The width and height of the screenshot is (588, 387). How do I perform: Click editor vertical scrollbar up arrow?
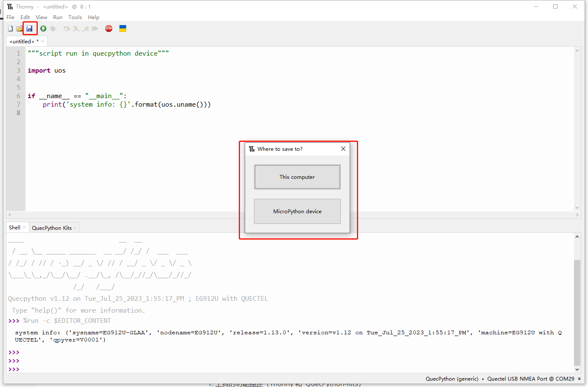[x=577, y=51]
